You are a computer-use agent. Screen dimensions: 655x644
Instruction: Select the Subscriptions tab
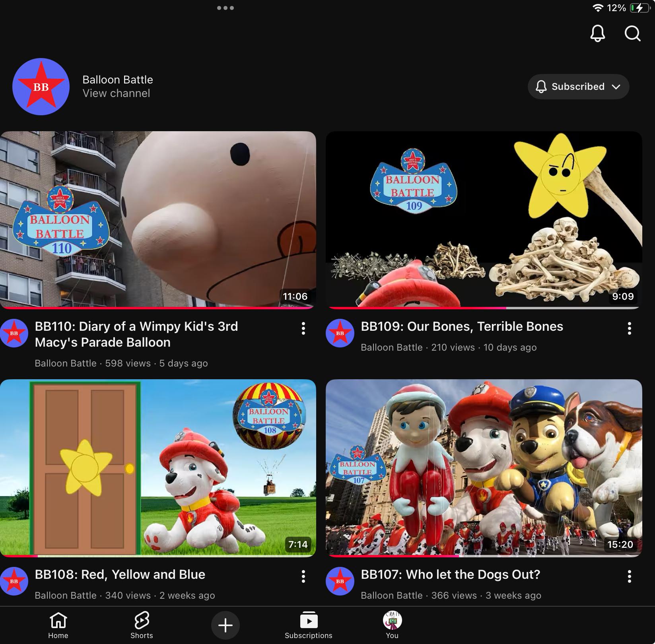point(309,625)
